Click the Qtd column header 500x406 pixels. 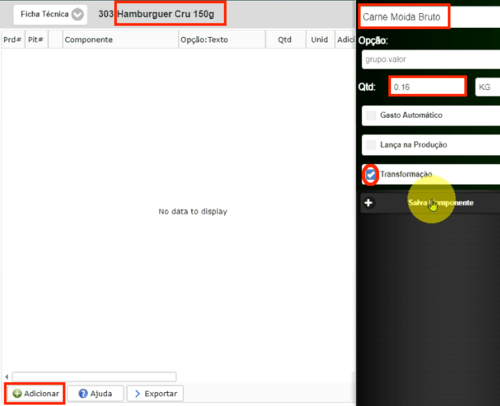pos(285,40)
